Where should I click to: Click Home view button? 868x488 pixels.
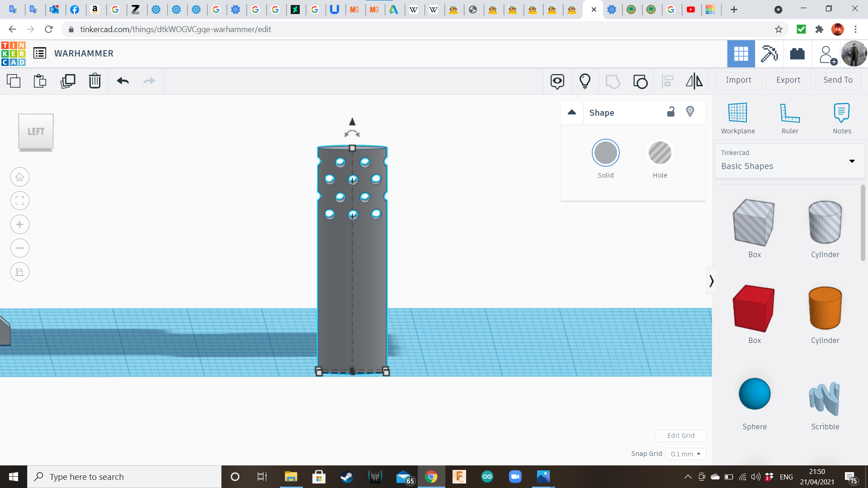tap(20, 177)
